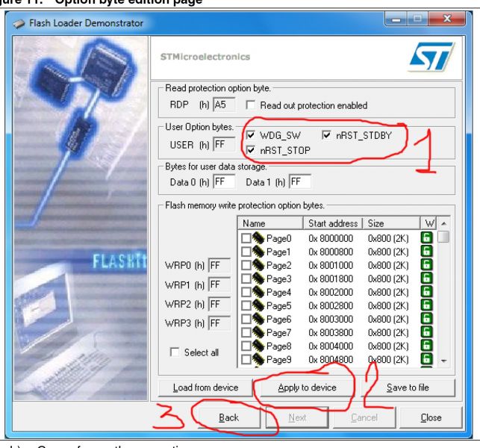Minimize the Flash Loader Demonstrator window
The width and height of the screenshot is (480, 448).
click(396, 19)
